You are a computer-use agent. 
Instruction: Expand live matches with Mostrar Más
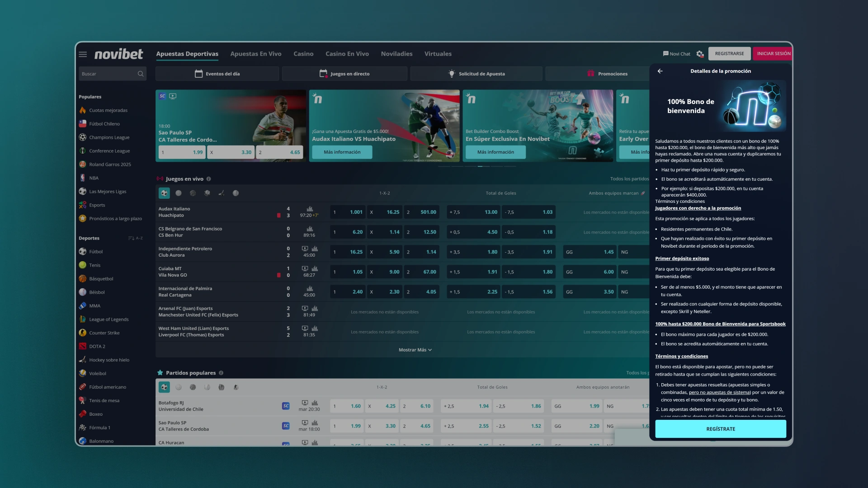(415, 350)
